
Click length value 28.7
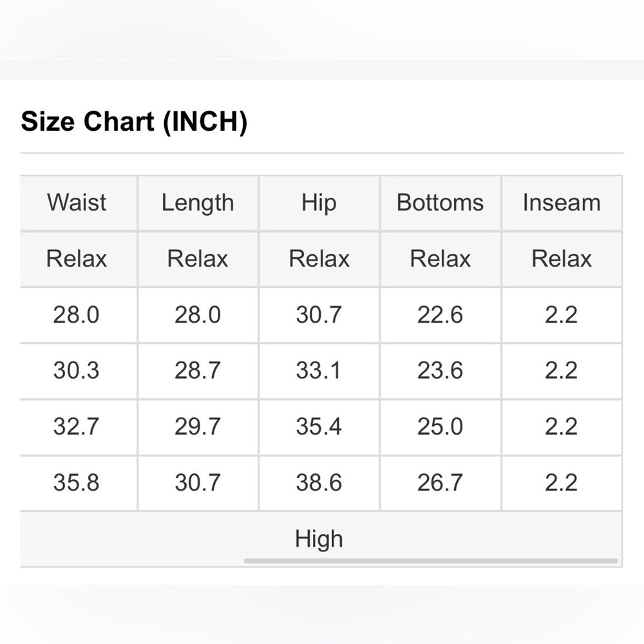(198, 370)
